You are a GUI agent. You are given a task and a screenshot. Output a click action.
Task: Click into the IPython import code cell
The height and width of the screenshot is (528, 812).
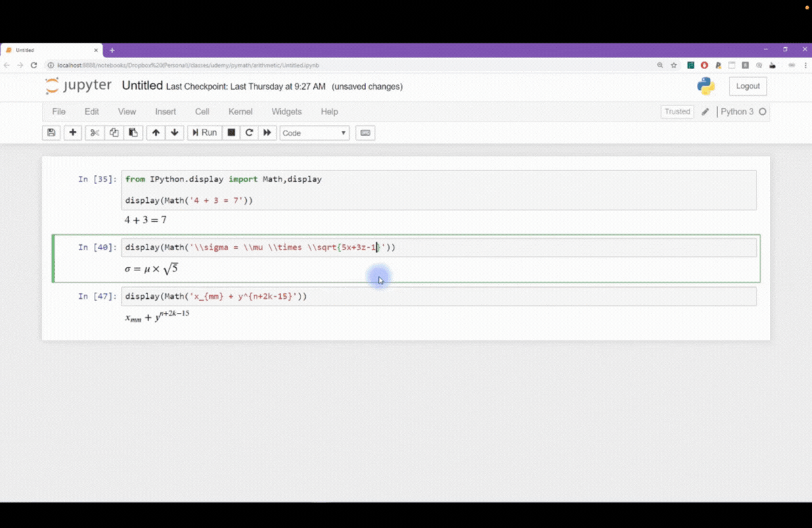[438, 190]
